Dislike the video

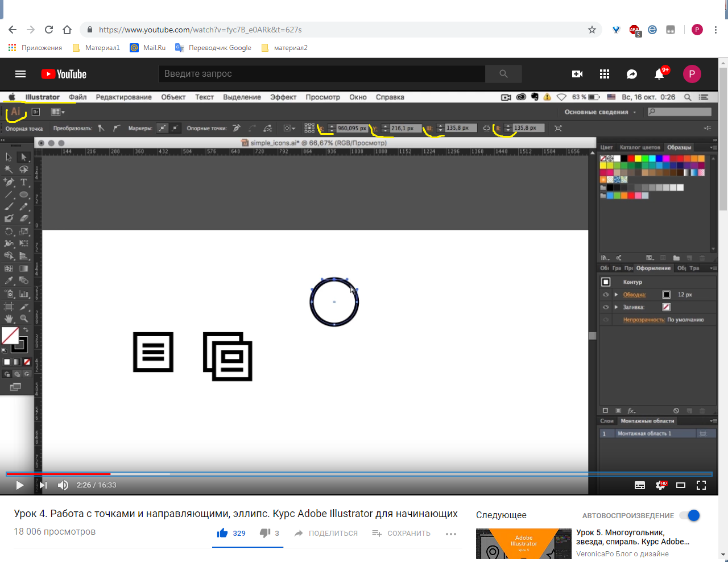pyautogui.click(x=270, y=533)
